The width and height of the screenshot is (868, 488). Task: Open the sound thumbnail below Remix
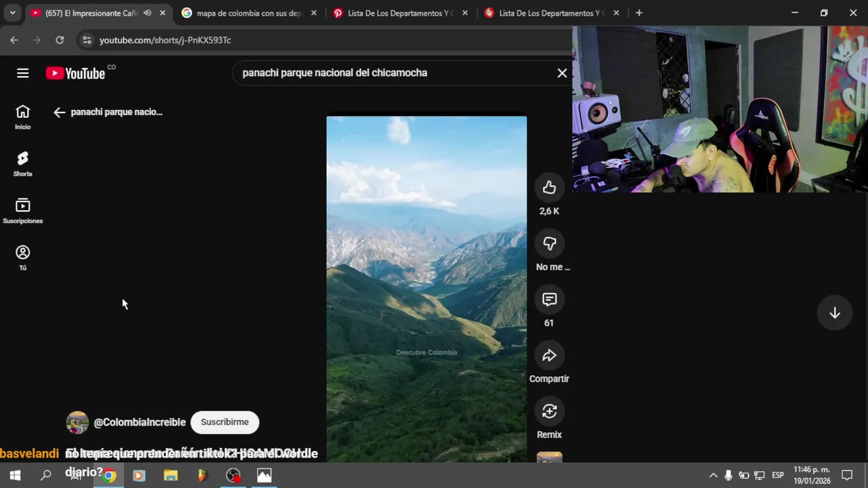click(x=549, y=457)
